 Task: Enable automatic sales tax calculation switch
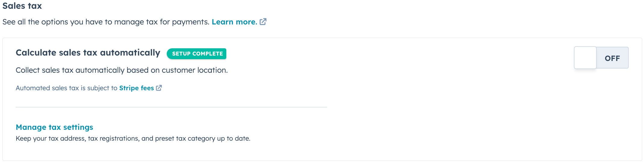tap(601, 58)
